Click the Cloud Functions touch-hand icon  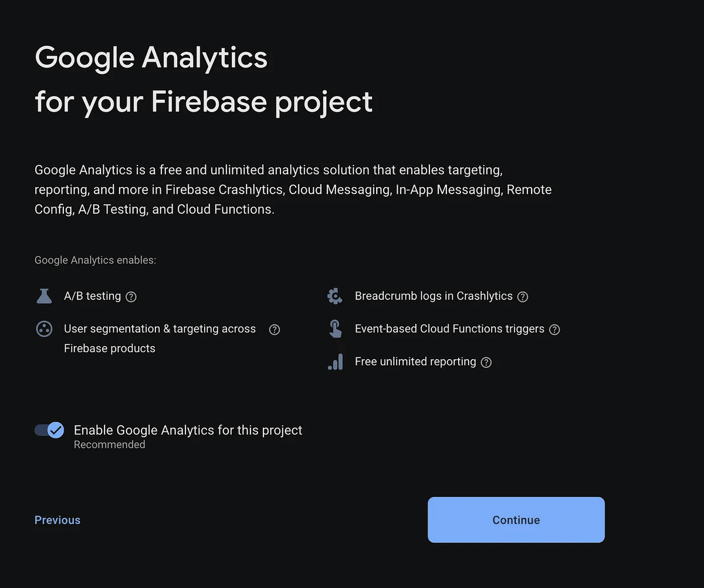point(335,329)
